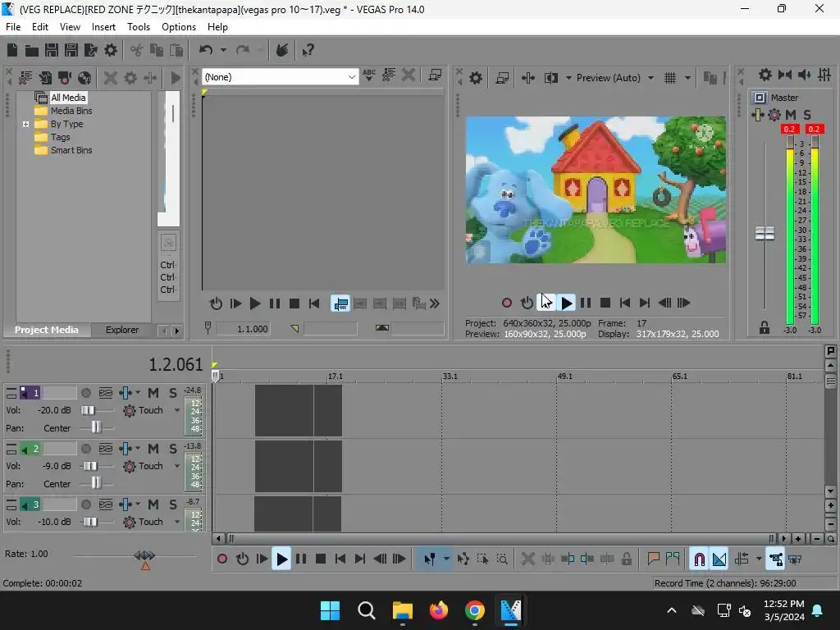
Task: Open the Options menu
Action: 179,27
